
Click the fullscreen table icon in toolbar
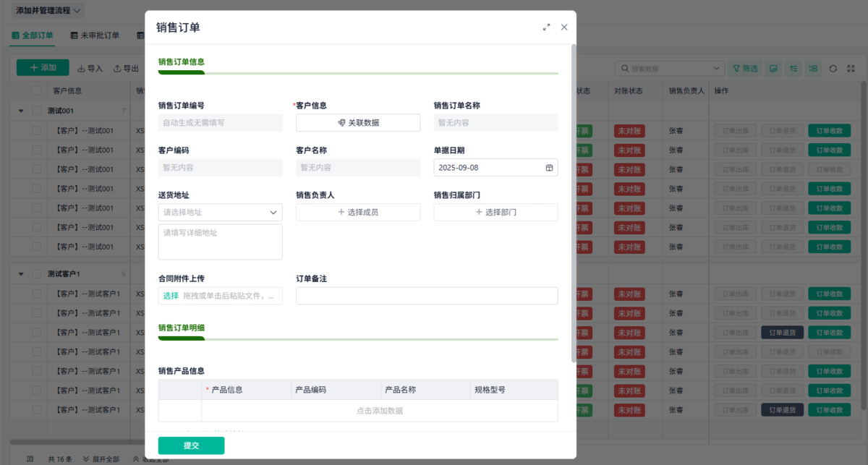[x=851, y=68]
